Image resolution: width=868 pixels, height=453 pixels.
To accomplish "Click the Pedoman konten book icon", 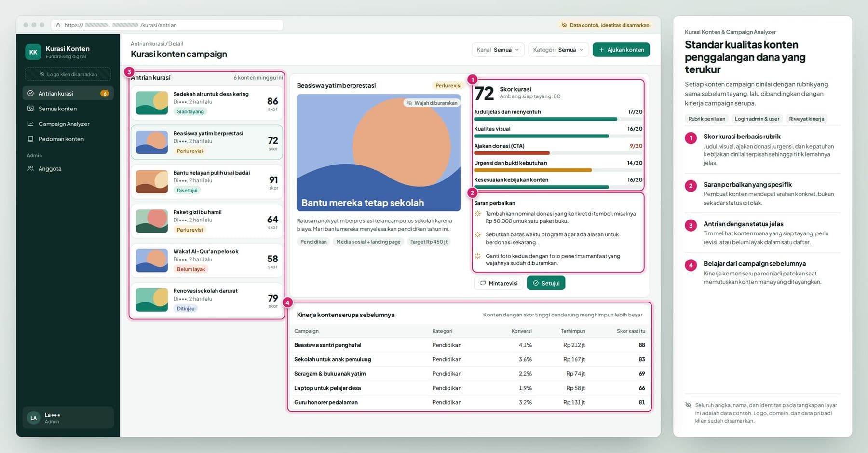I will (x=31, y=139).
